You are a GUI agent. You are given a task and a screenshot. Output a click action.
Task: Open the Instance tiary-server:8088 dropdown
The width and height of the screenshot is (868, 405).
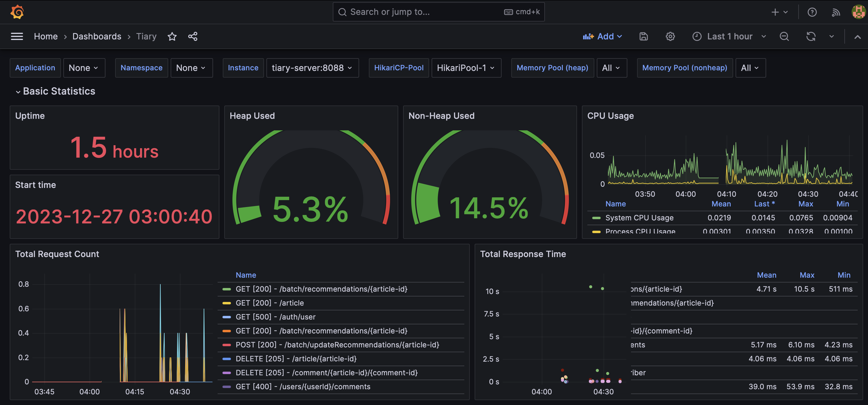[312, 68]
